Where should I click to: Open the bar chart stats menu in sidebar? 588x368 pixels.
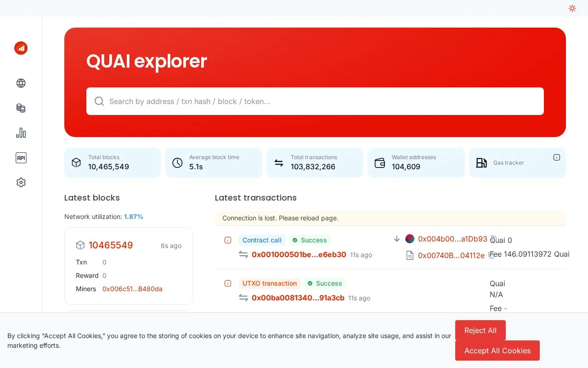click(21, 133)
